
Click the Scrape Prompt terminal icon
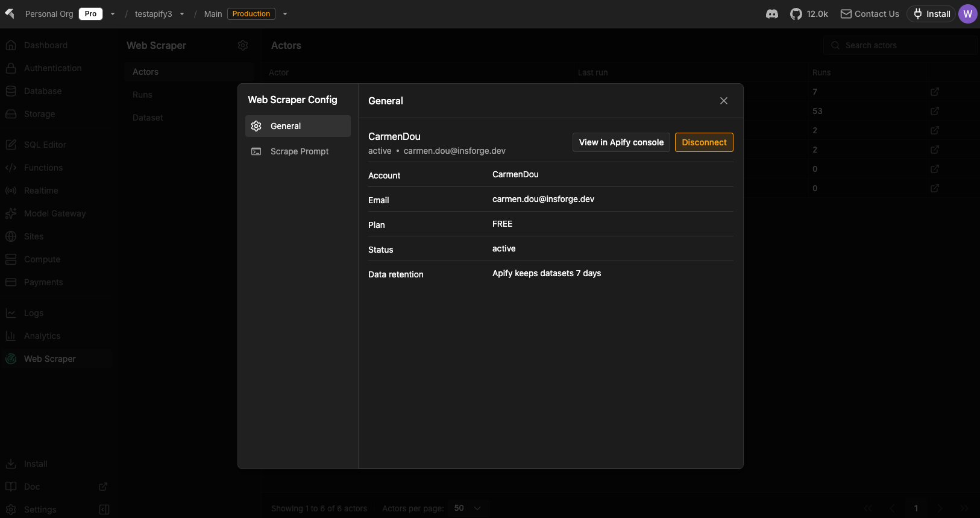click(x=256, y=151)
